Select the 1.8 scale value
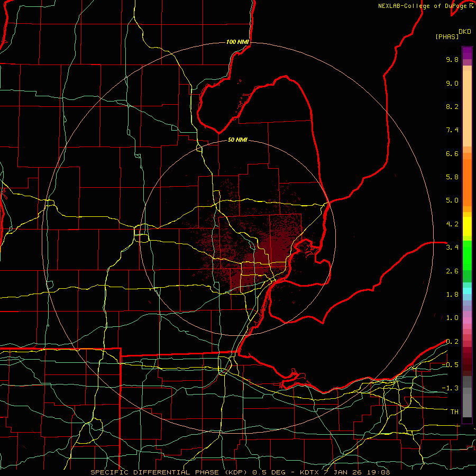476x476 pixels. 452,295
